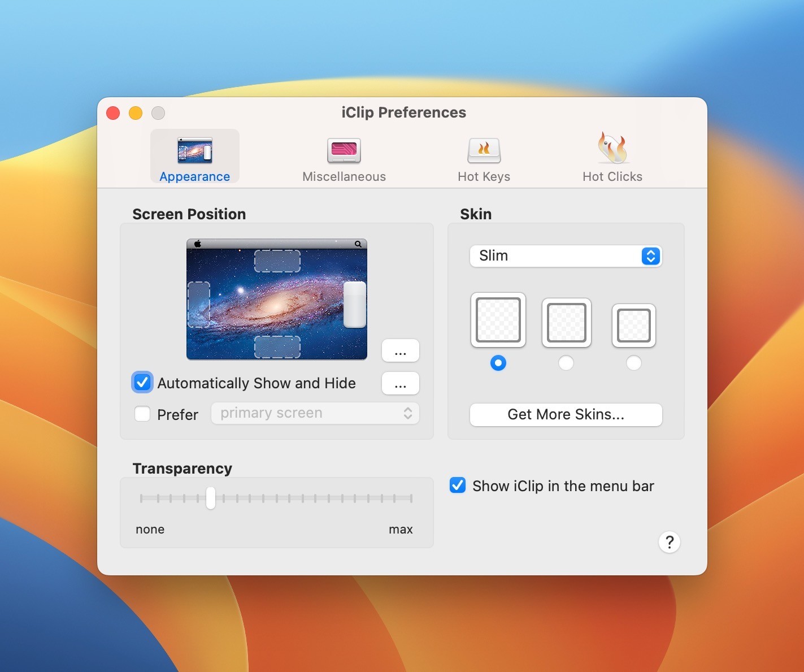Open the Hot Clicks flame icon

(x=613, y=148)
